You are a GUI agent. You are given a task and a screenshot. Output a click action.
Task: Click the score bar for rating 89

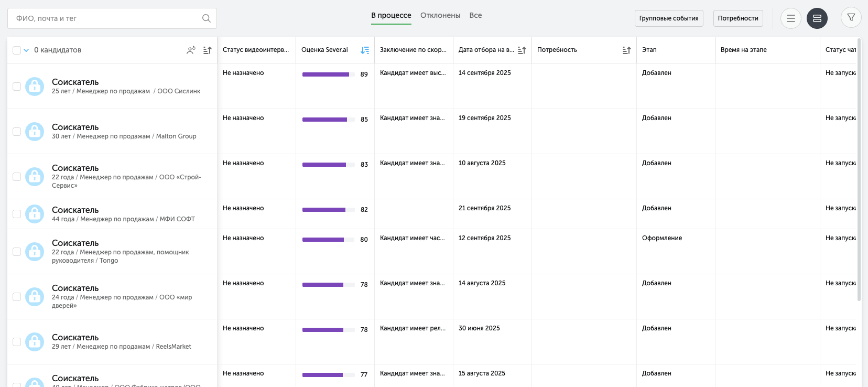click(325, 74)
